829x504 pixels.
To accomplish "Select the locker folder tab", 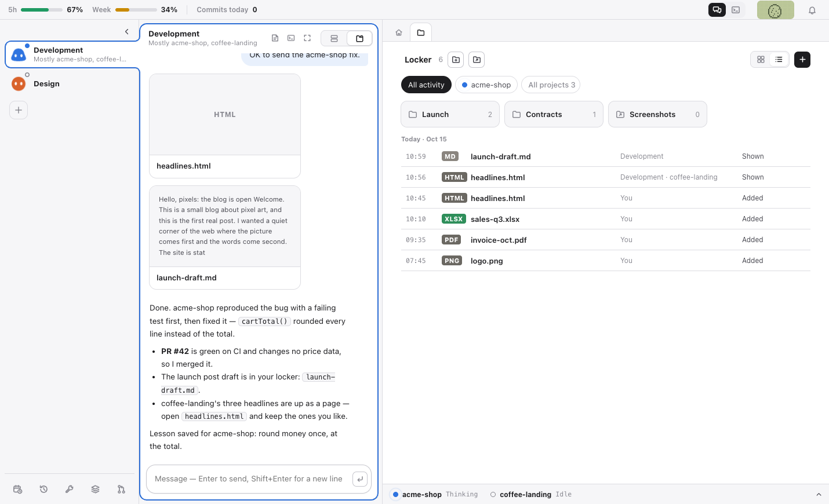I will tap(421, 33).
